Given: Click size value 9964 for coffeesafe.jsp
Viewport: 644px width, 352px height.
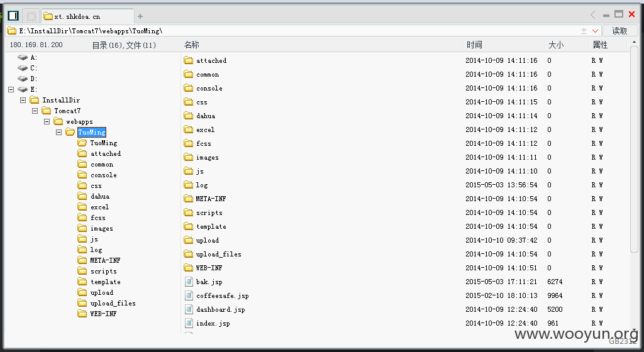Looking at the screenshot, I should pyautogui.click(x=555, y=295).
